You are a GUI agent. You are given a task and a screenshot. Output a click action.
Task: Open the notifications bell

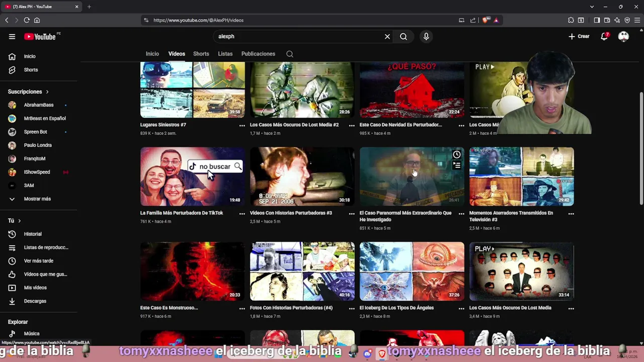(604, 36)
